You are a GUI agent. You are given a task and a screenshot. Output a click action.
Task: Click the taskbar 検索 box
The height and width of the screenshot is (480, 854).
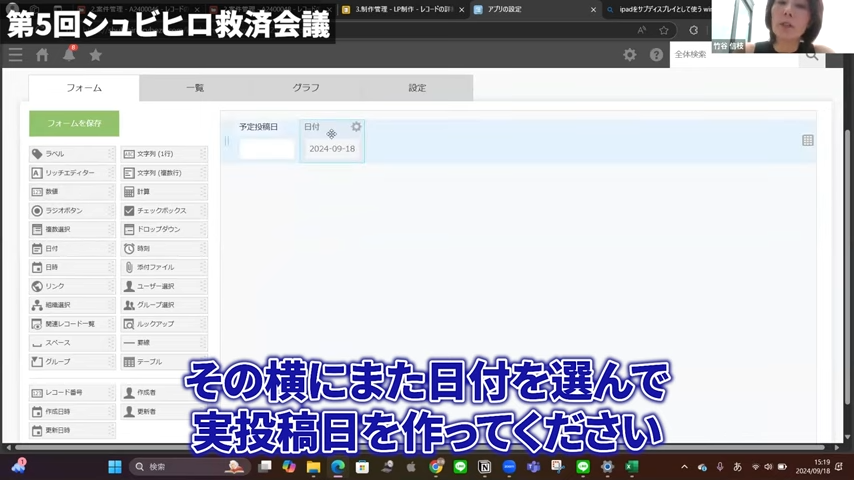(x=190, y=467)
